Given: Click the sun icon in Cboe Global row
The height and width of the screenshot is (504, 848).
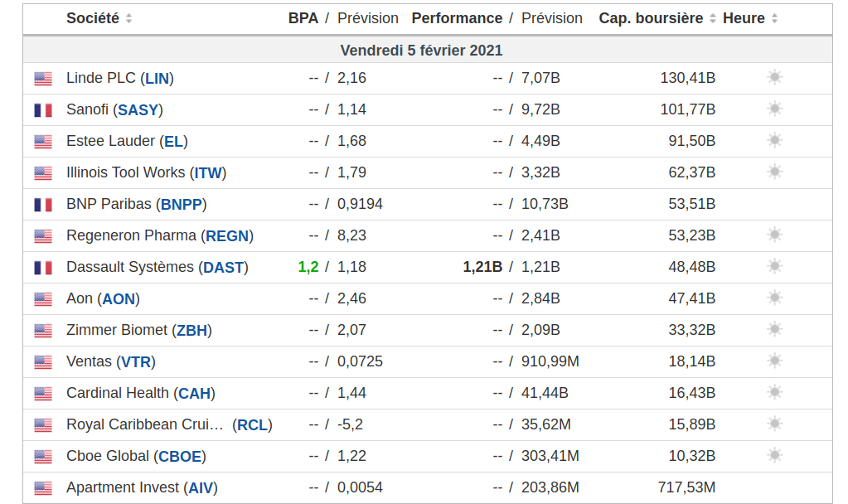Looking at the screenshot, I should (x=774, y=456).
